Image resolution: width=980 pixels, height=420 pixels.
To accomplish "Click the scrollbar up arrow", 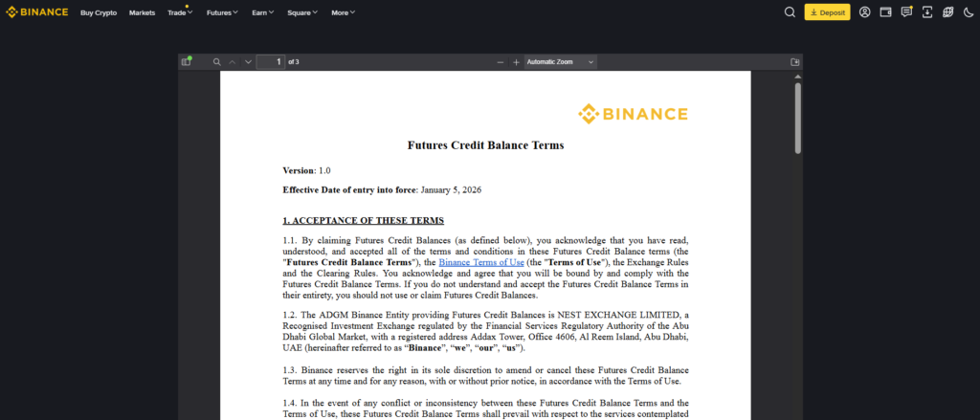I will 797,77.
